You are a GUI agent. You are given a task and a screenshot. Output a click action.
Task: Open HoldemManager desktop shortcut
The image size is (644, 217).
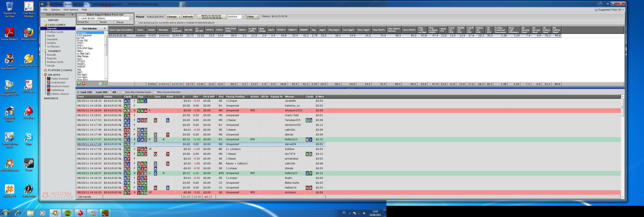coord(10,165)
